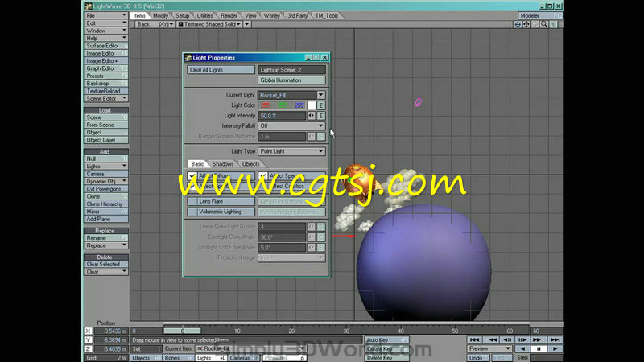The width and height of the screenshot is (644, 362).
Task: Click the Step value field
Action: pyautogui.click(x=547, y=358)
